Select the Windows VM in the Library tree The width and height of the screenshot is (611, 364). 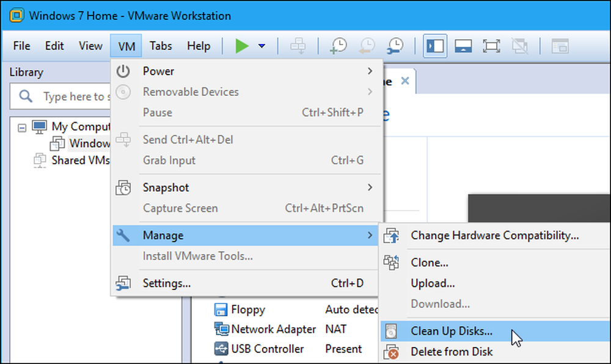[x=90, y=144]
